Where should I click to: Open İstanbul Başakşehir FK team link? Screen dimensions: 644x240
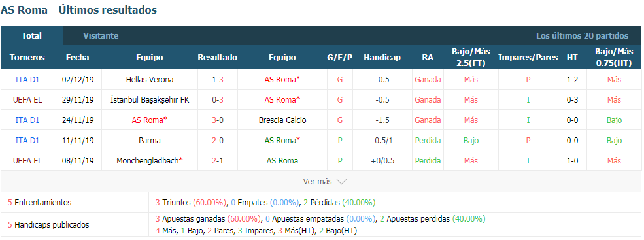pyautogui.click(x=150, y=100)
